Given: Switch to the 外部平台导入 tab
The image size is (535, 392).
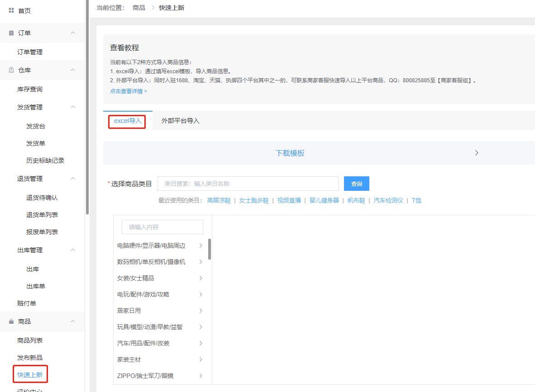Looking at the screenshot, I should pyautogui.click(x=180, y=121).
